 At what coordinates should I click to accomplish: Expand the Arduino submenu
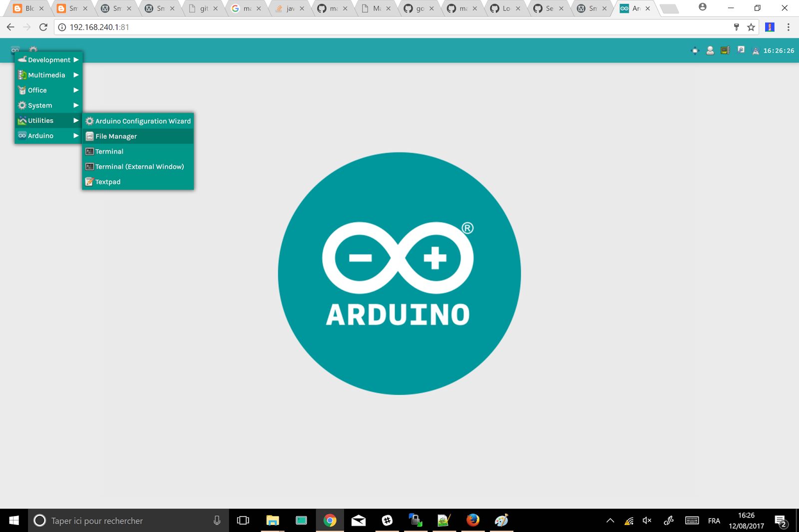tap(48, 136)
